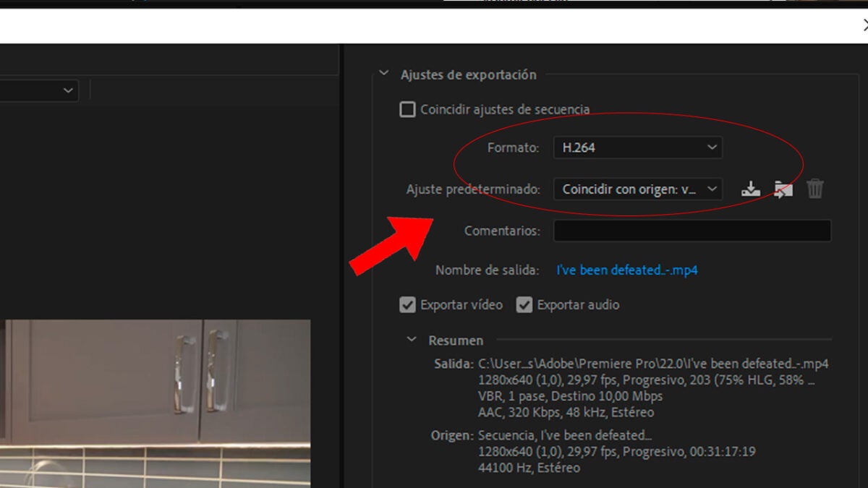Viewport: 868px width, 488px height.
Task: Click the output file name link
Action: coord(626,270)
